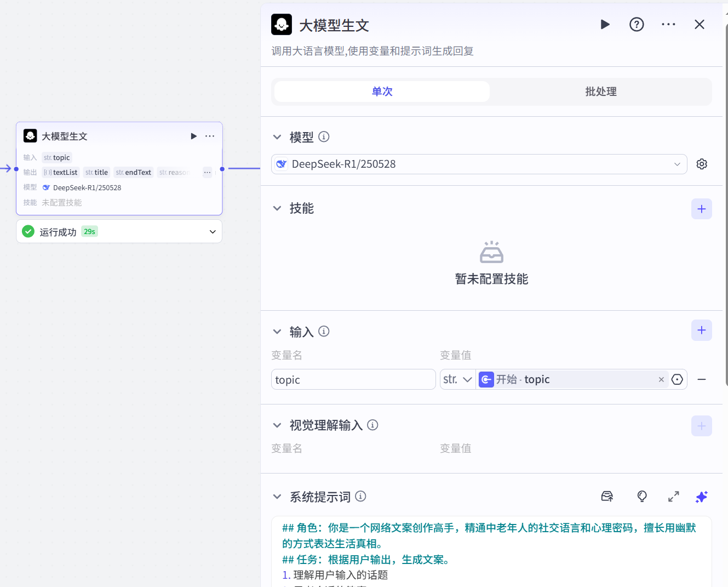Viewport: 728px width, 587px height.
Task: Collapse the 模型 section
Action: coord(277,137)
